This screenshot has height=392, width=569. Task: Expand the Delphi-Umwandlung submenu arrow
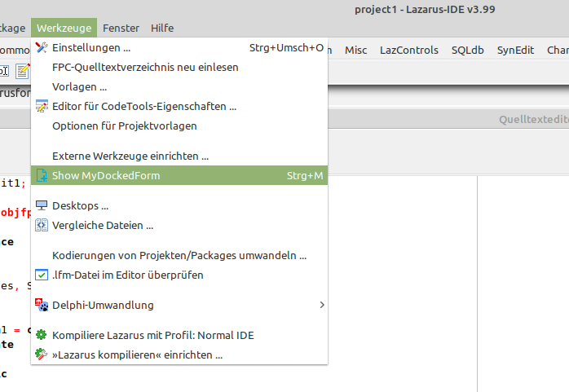click(x=321, y=305)
